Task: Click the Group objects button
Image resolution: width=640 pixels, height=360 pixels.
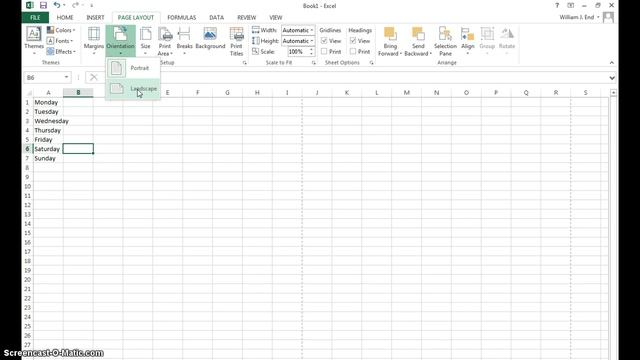Action: 487,41
